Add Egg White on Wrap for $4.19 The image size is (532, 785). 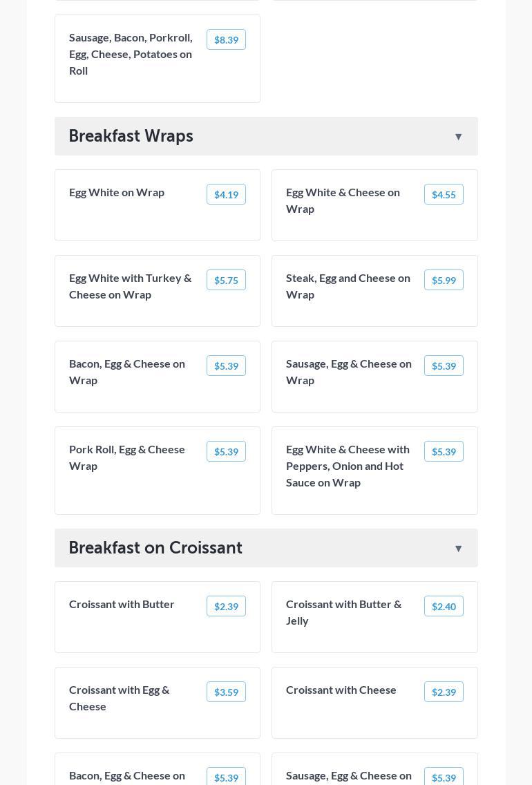pyautogui.click(x=226, y=195)
